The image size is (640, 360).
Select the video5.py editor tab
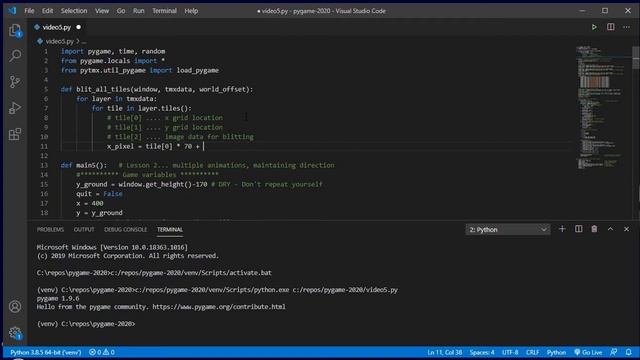coord(56,27)
